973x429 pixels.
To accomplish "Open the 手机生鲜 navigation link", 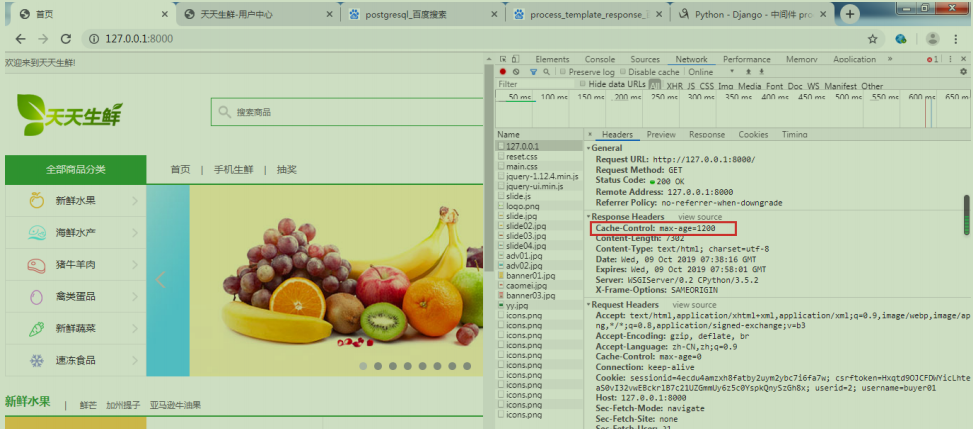I will point(233,169).
